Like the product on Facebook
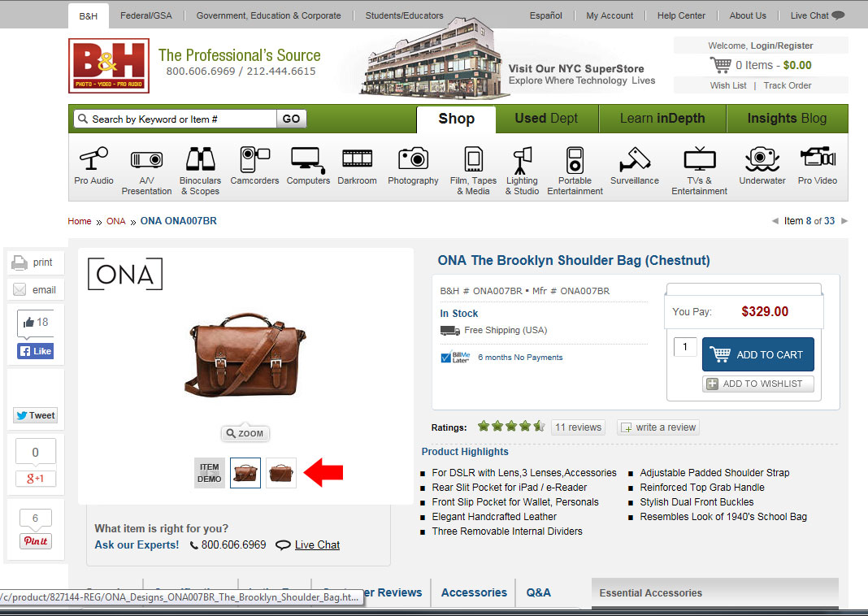This screenshot has height=616, width=868. pos(36,351)
